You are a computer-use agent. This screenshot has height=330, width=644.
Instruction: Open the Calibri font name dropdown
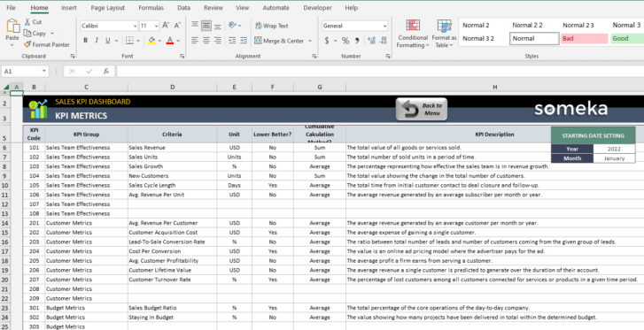[136, 26]
